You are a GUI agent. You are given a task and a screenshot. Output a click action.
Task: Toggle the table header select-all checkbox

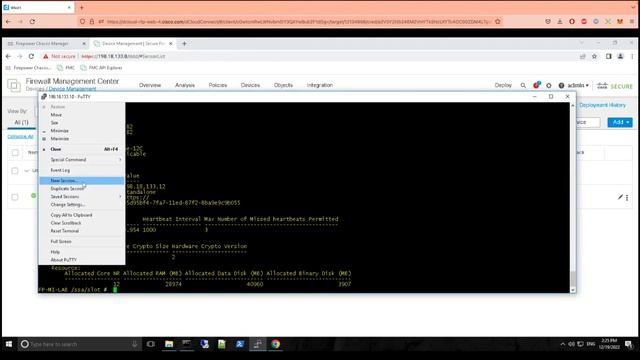(15, 153)
